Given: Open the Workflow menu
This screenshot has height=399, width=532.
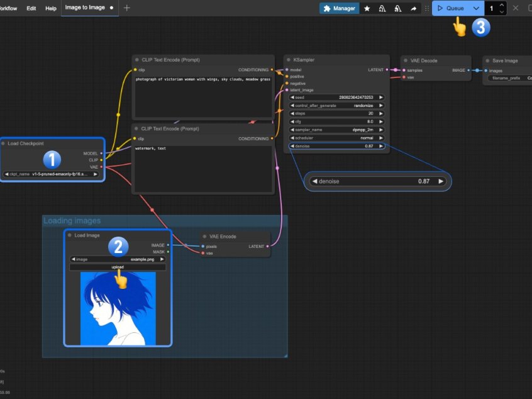Looking at the screenshot, I should coord(8,8).
